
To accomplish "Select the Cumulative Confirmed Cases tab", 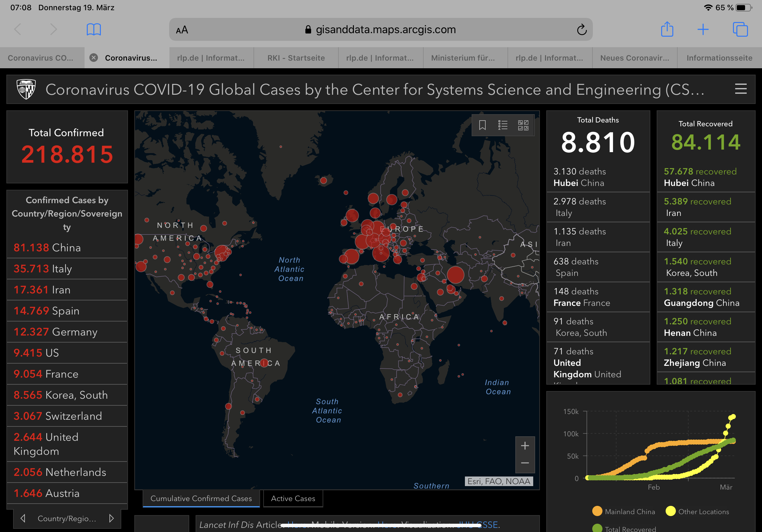I will (x=201, y=498).
